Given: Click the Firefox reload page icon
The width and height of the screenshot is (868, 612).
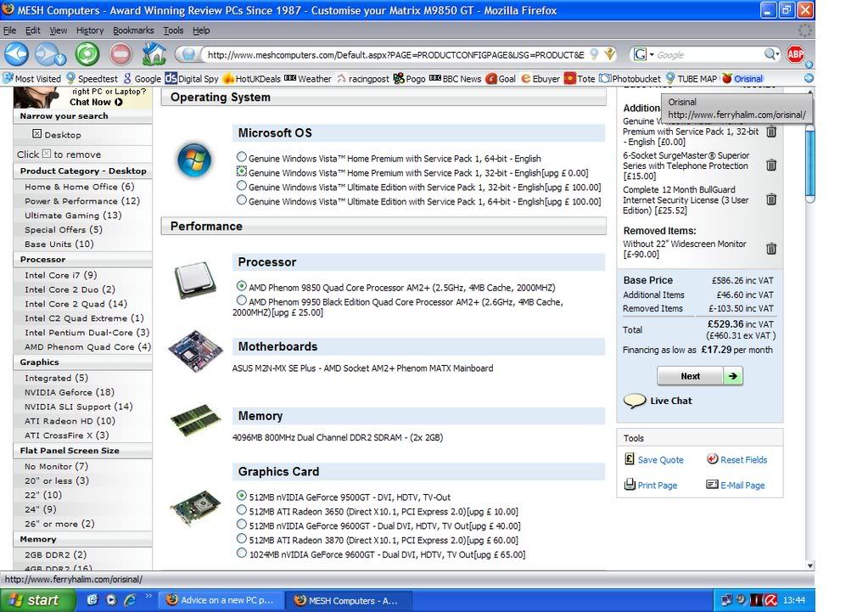Looking at the screenshot, I should [x=87, y=54].
